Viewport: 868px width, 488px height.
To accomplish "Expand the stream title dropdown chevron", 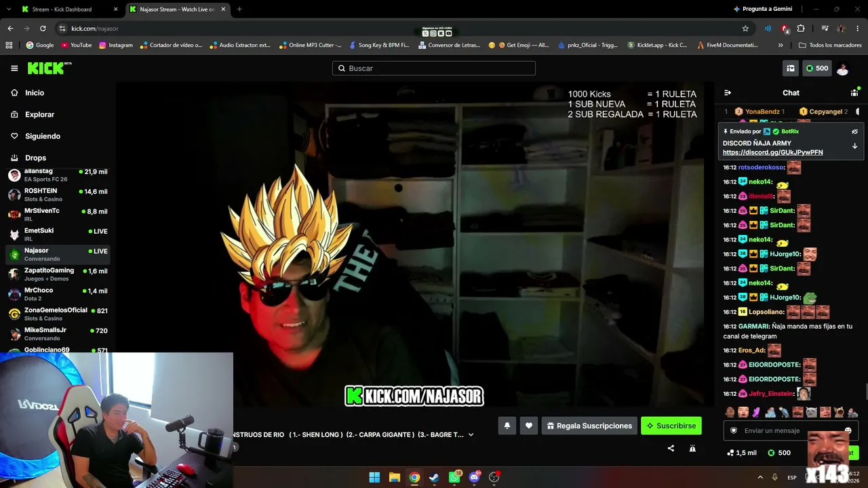I will pyautogui.click(x=471, y=434).
